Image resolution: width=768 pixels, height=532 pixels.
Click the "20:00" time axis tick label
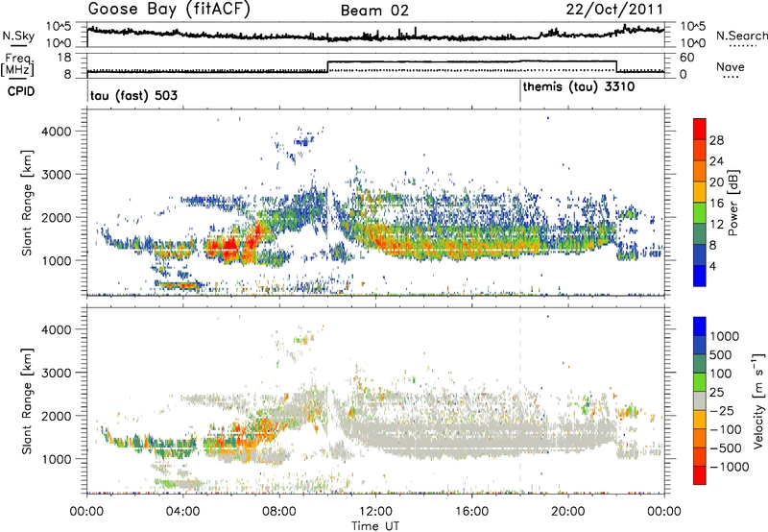click(x=567, y=512)
